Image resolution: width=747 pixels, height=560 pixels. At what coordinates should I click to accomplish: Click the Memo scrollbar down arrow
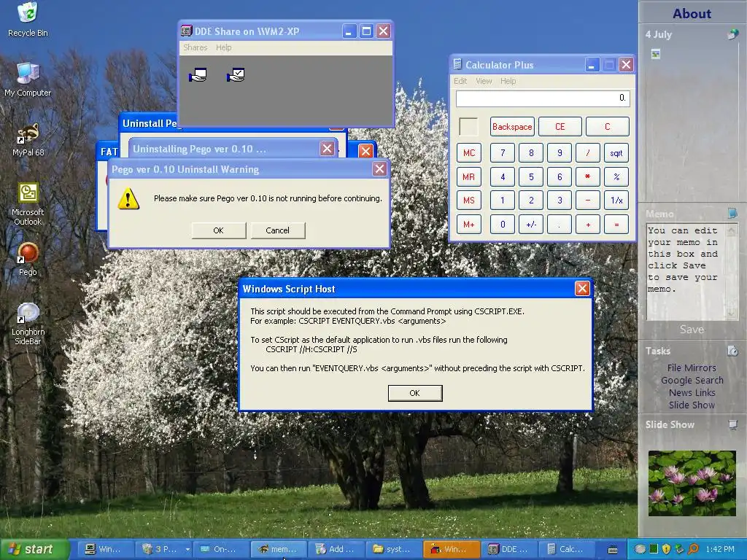(731, 314)
